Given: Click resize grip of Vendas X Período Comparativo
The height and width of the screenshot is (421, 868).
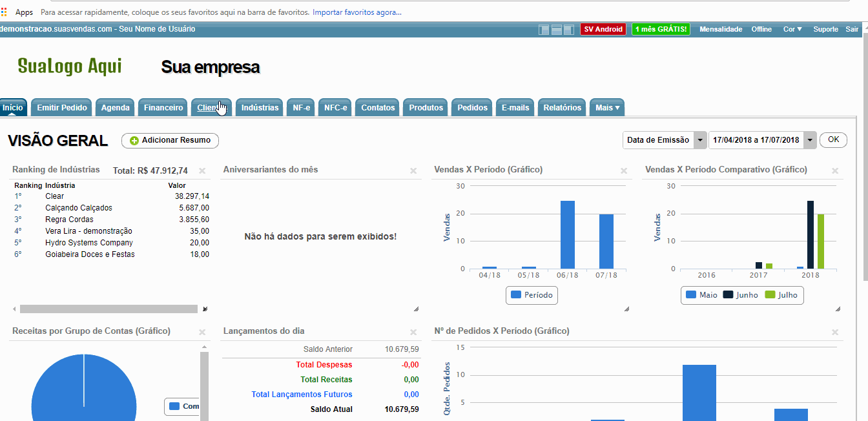Looking at the screenshot, I should tap(838, 309).
